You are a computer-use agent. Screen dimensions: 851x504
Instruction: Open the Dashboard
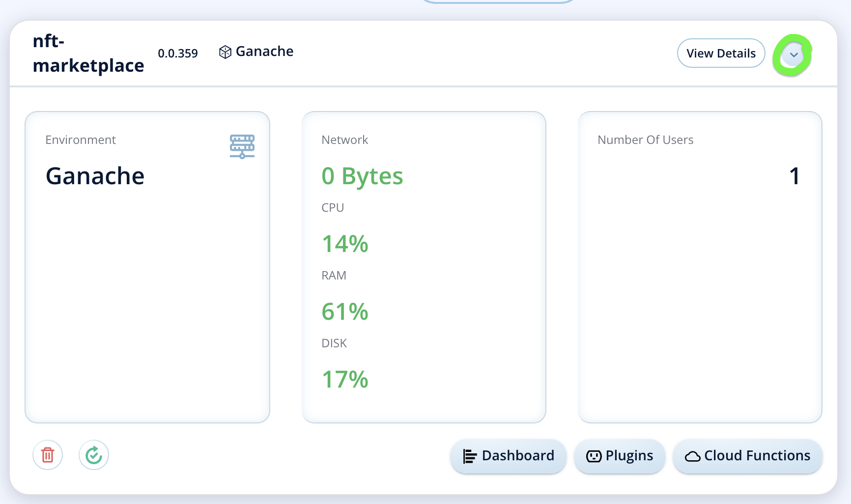point(509,456)
